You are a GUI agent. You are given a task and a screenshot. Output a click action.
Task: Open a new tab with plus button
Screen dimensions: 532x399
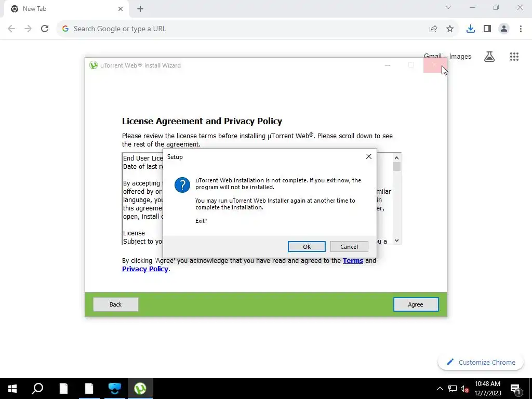click(x=140, y=9)
